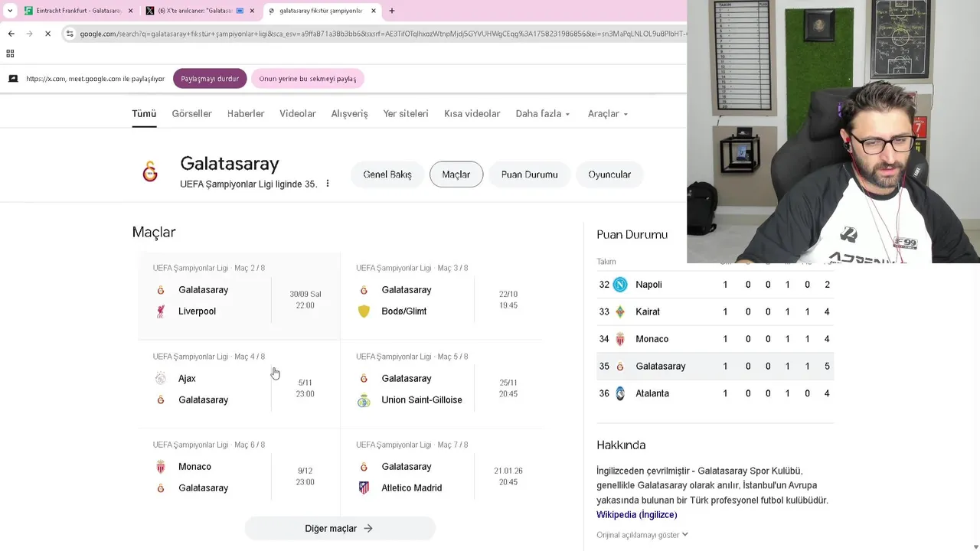Click the UEFA Şampiyonlar Ligi Maç 7/8 label
The image size is (980, 551).
click(412, 445)
